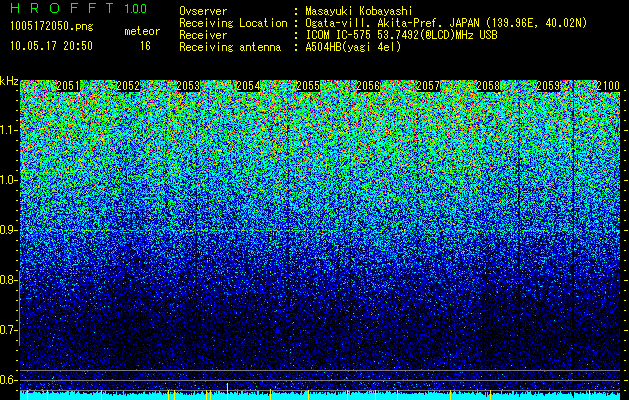Screen dimensions: 629x400
Task: Select the 0.7 frequency axis label
Action: (8, 330)
